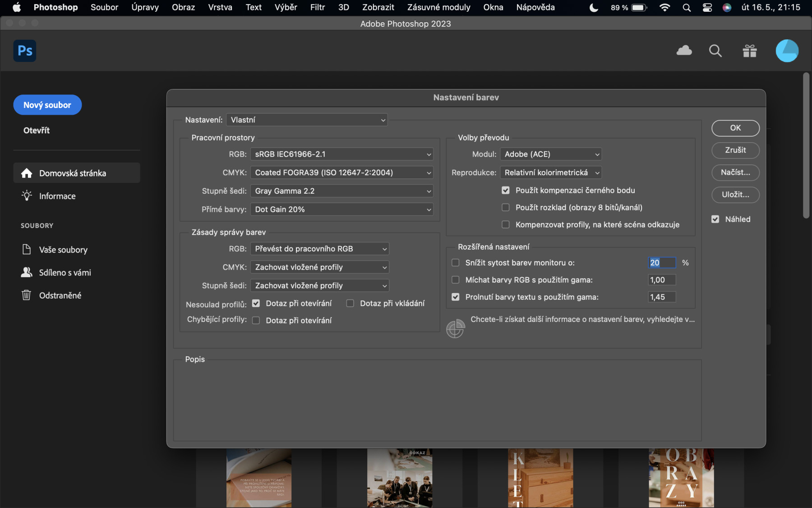Click the color management crosshair info icon
Image resolution: width=812 pixels, height=508 pixels.
point(456,328)
